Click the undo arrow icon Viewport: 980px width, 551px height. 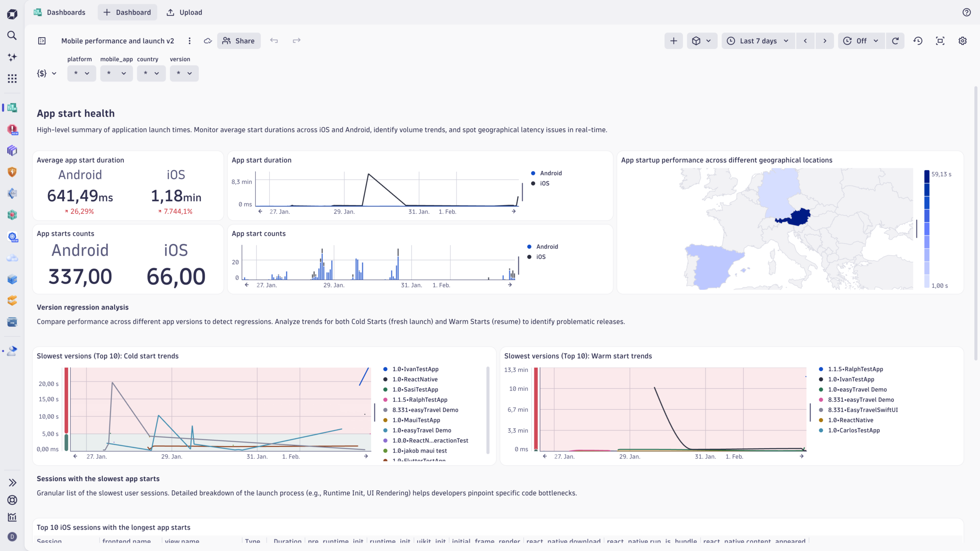[x=274, y=41]
